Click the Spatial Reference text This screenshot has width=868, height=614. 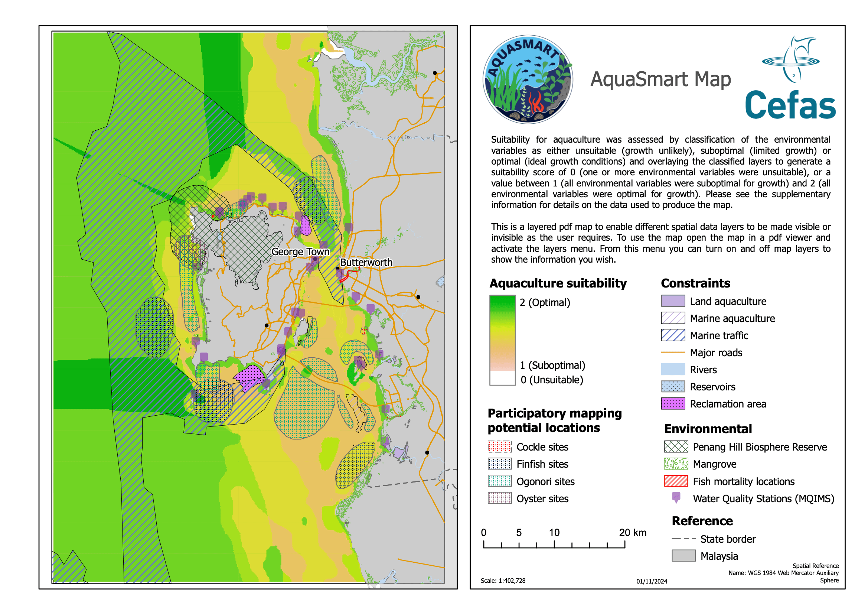click(x=783, y=573)
